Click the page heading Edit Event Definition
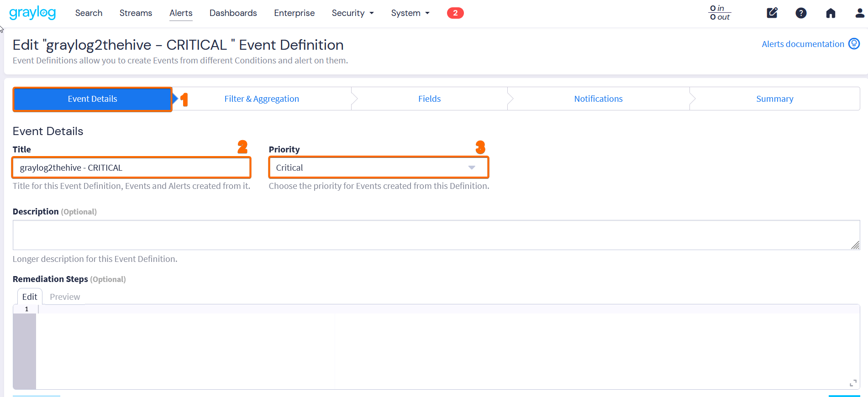The image size is (868, 397). 178,45
